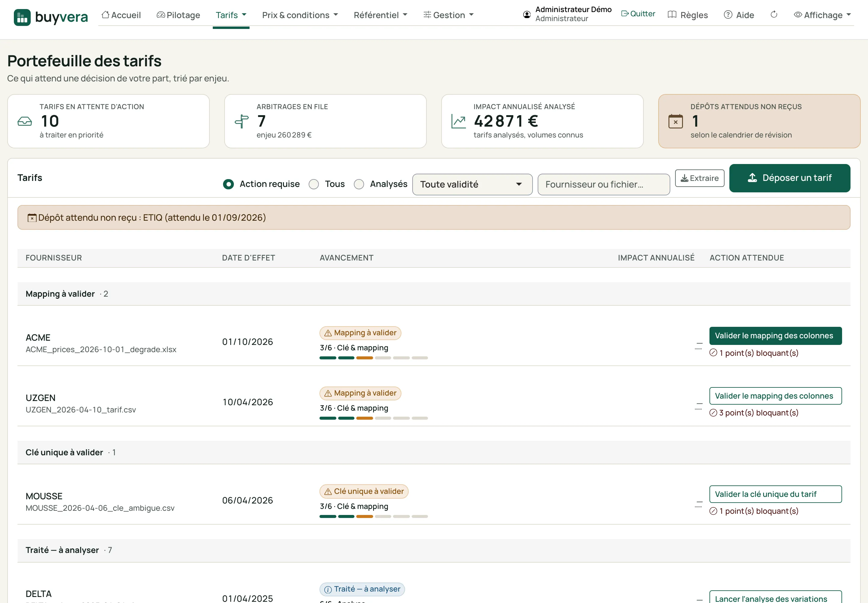Select the Analysés radio button
Screen dimensions: 868x603
coord(359,184)
